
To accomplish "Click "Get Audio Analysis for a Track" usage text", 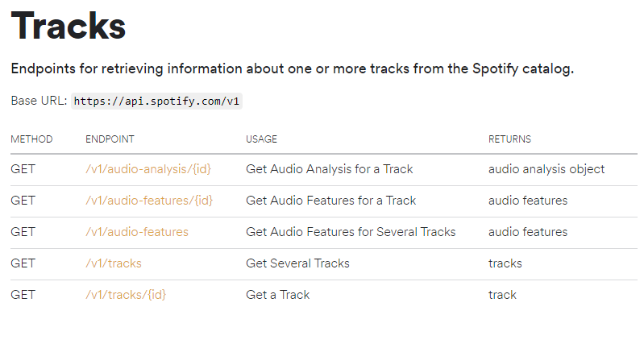I will pos(329,169).
